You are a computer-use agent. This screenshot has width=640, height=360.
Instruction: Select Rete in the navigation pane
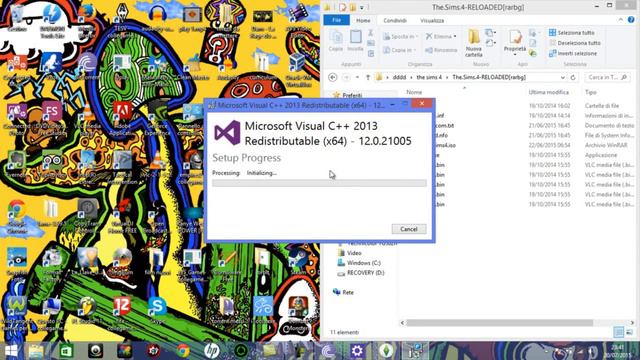coord(343,292)
